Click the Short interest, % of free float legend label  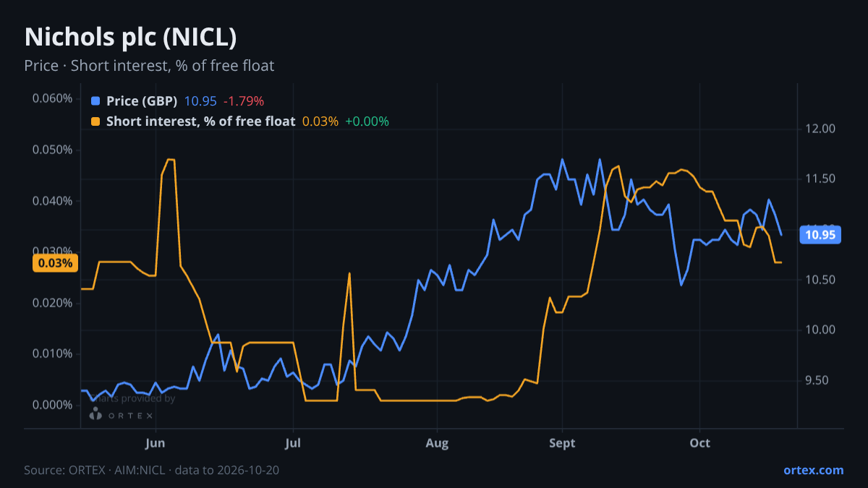coord(201,121)
